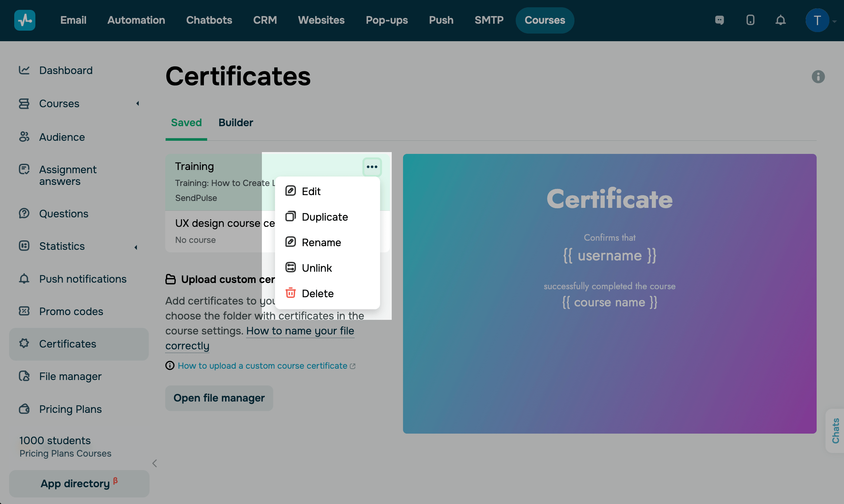This screenshot has height=504, width=844.
Task: Open the Chats side tab
Action: click(835, 431)
